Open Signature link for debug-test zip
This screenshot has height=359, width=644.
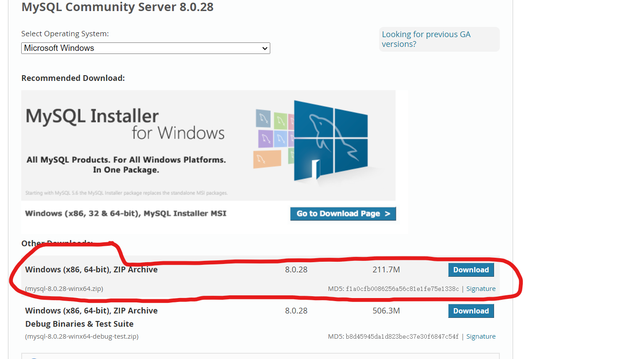pos(481,336)
